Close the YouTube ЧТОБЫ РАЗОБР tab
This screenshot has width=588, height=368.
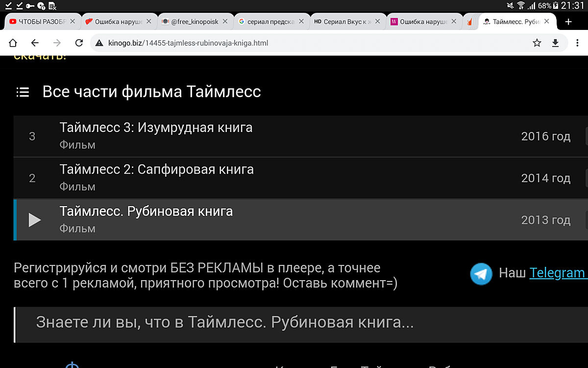click(x=73, y=22)
